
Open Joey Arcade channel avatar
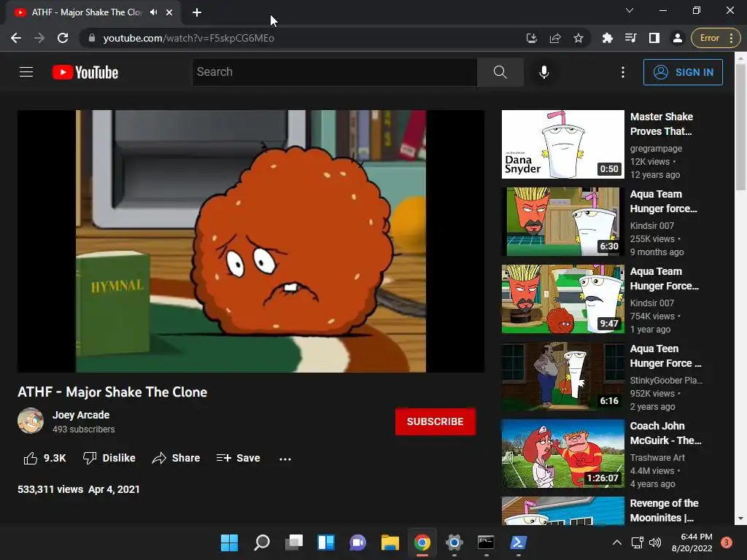[x=31, y=421]
